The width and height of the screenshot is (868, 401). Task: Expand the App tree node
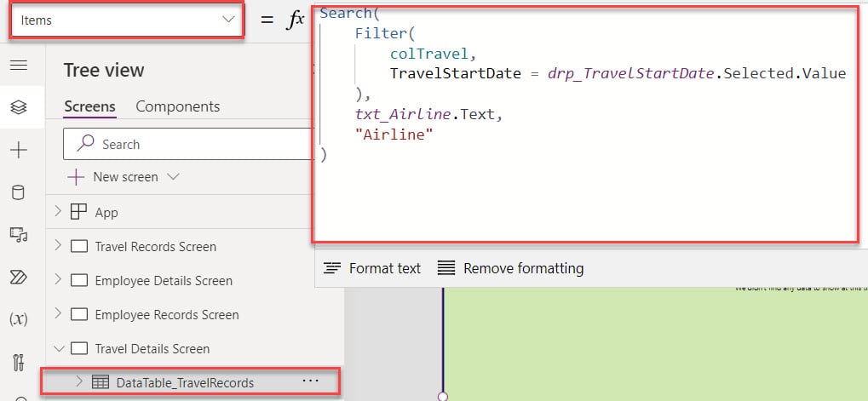point(58,211)
